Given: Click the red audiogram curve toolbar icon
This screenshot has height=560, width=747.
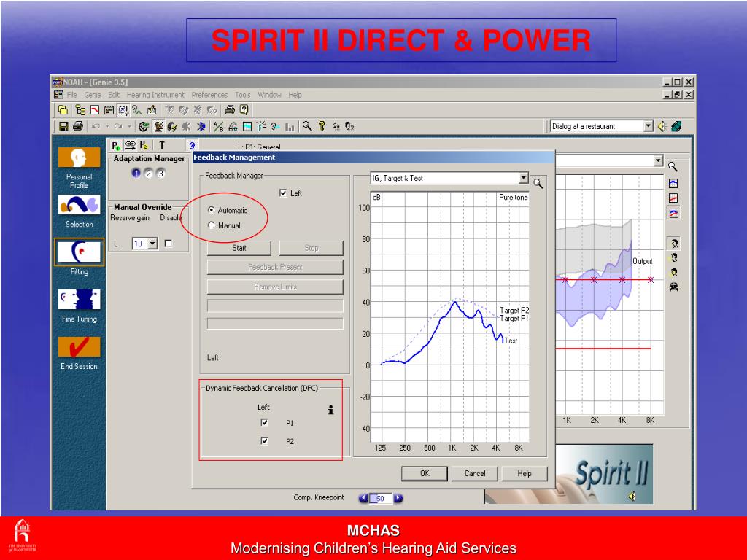Looking at the screenshot, I should (x=95, y=110).
